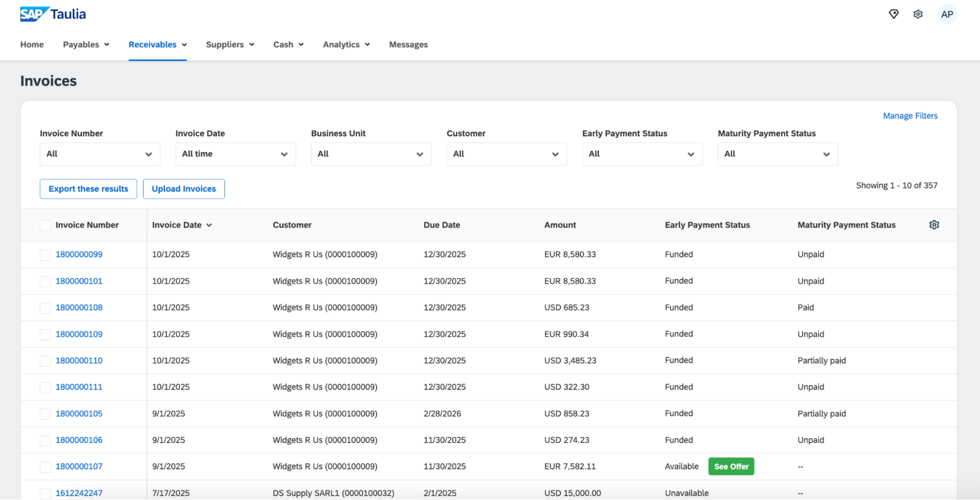Click the Amount column header
This screenshot has height=500, width=980.
[x=560, y=225]
